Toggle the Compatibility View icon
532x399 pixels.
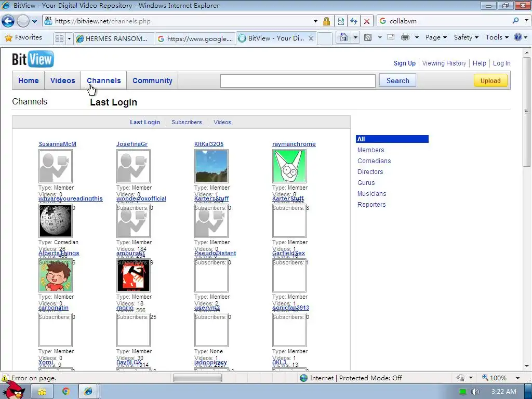pyautogui.click(x=341, y=21)
